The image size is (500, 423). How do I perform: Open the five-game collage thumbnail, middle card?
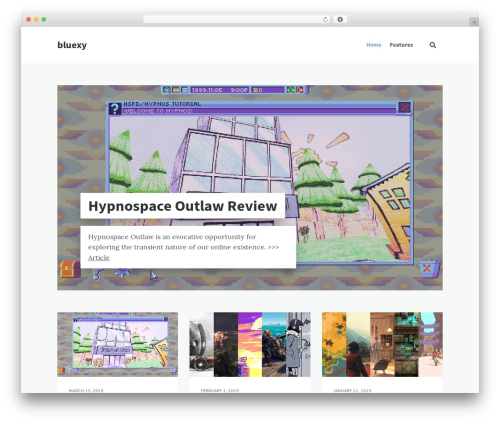tap(250, 344)
